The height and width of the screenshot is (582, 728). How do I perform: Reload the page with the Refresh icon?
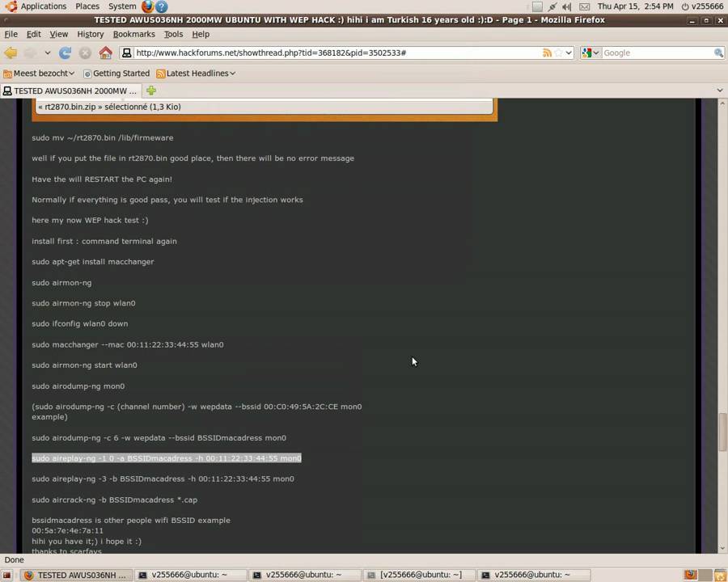tap(65, 53)
